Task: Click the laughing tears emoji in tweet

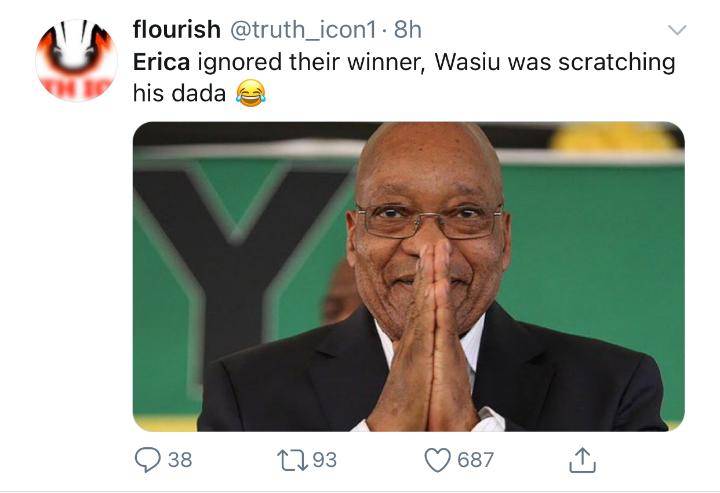Action: [x=250, y=93]
